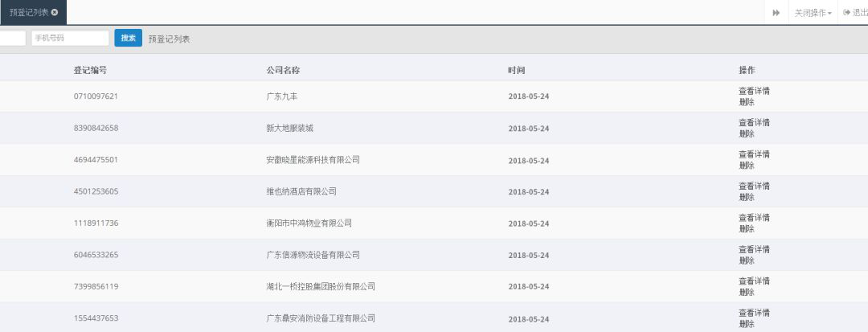868x332 pixels.
Task: Close the 预登记列表 tab with its x icon
Action: 55,12
